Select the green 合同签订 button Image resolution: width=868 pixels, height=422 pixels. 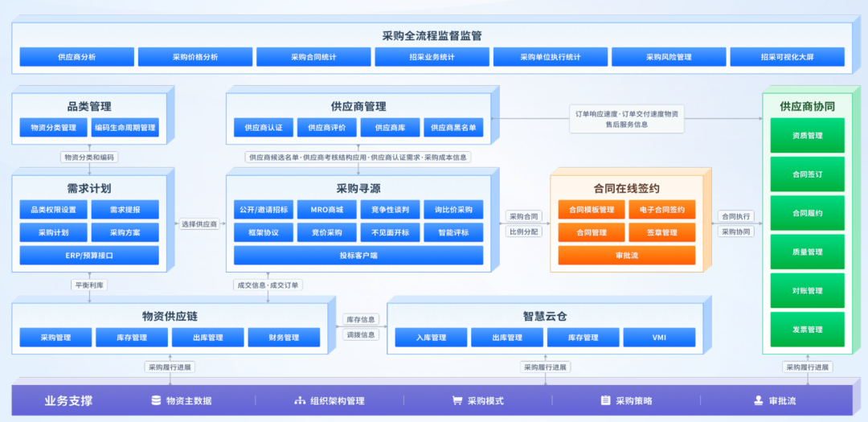click(807, 174)
